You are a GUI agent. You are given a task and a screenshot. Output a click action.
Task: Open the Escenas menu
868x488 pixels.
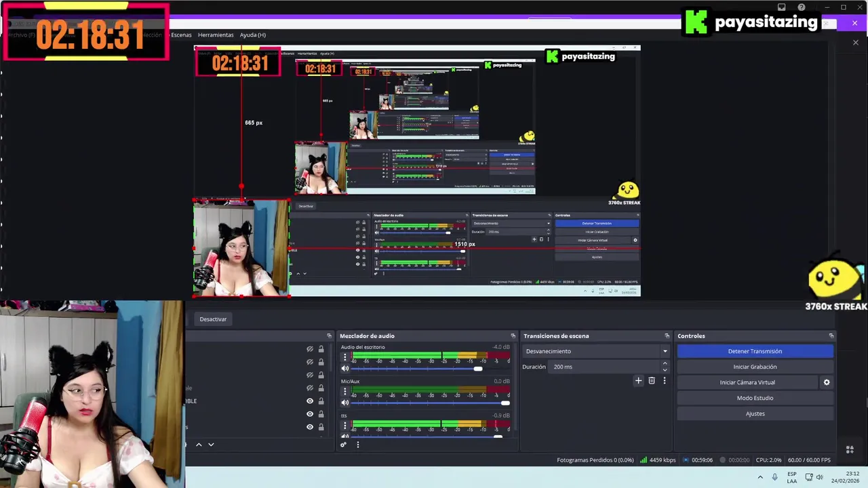pyautogui.click(x=181, y=35)
